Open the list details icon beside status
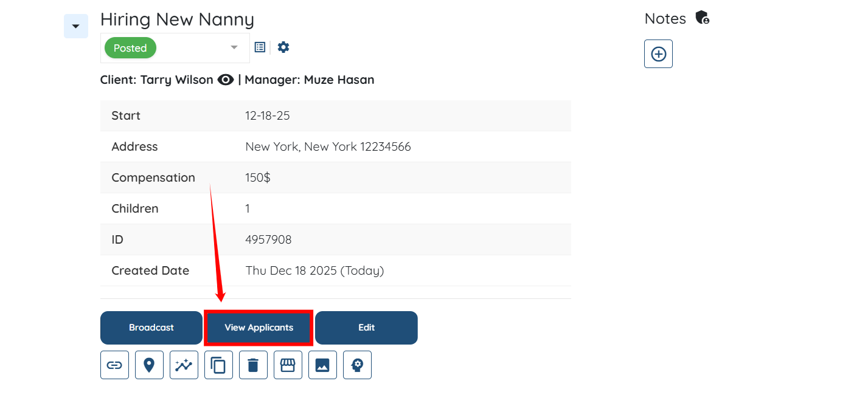The height and width of the screenshot is (395, 868). coord(260,47)
